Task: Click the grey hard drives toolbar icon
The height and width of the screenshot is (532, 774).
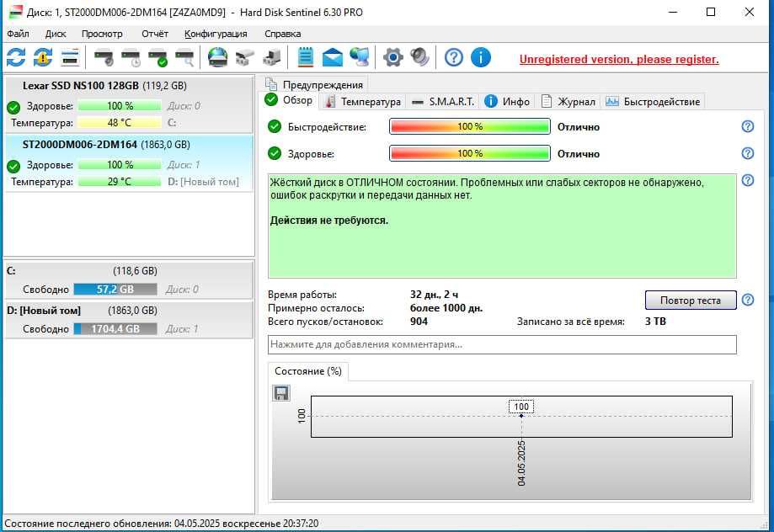Action: (x=245, y=57)
